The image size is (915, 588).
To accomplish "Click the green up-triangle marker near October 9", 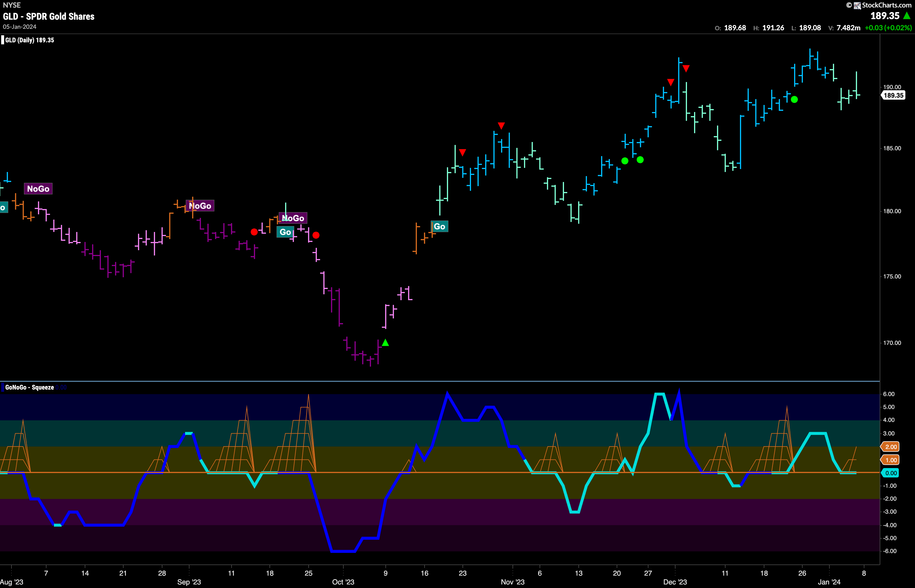I will click(x=385, y=343).
